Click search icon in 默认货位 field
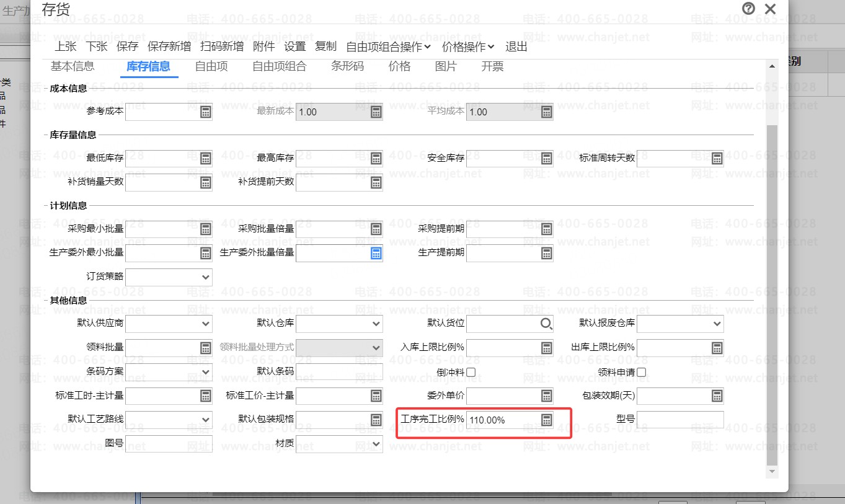The height and width of the screenshot is (504, 845). (x=546, y=324)
